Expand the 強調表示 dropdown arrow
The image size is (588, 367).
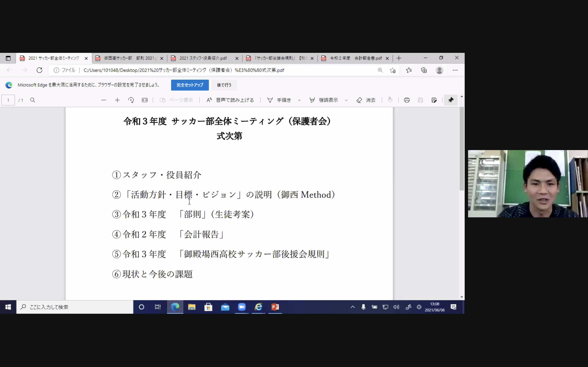coord(346,100)
